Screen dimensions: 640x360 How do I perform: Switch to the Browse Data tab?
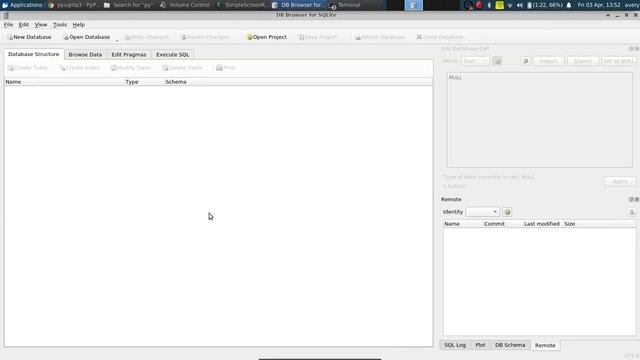(85, 54)
